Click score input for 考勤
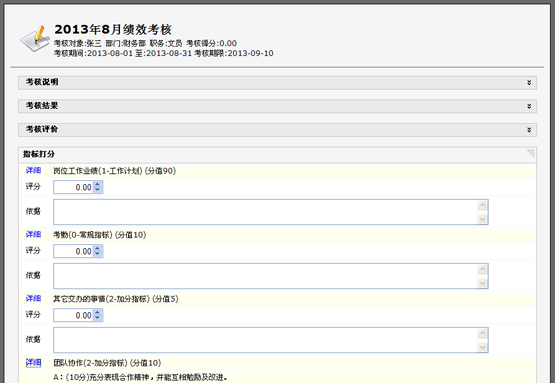 [73, 251]
